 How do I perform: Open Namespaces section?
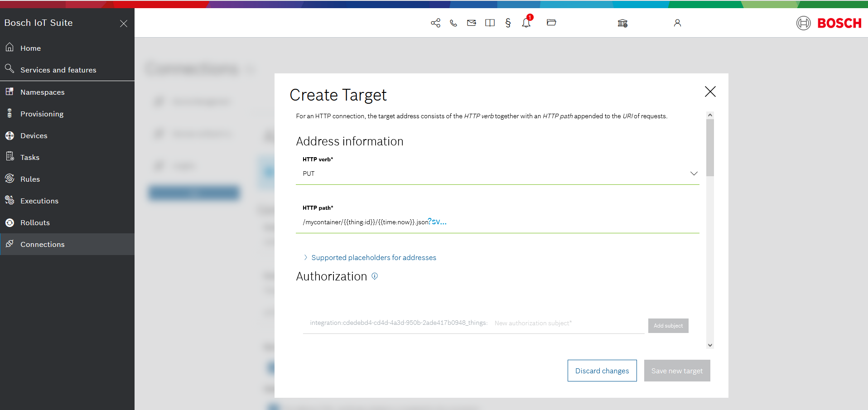(x=67, y=92)
